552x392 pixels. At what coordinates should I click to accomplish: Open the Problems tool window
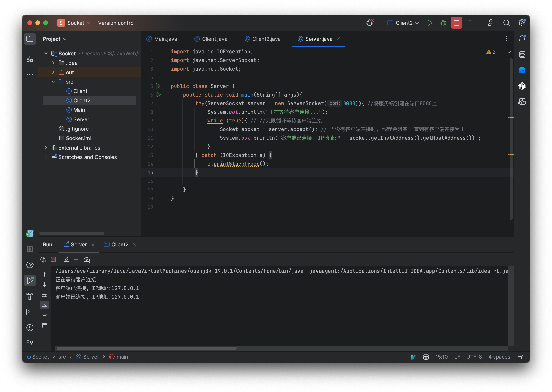pyautogui.click(x=30, y=328)
